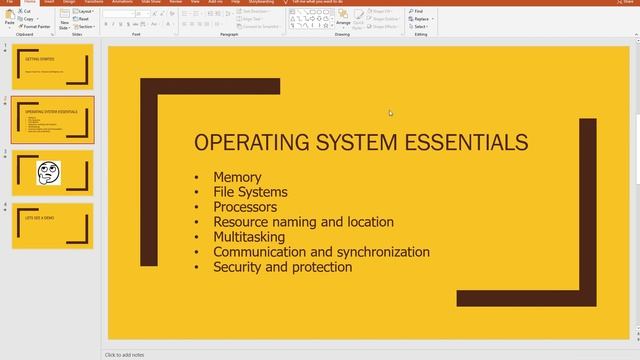640x360 pixels.
Task: Open the Shape Fill dropdown
Action: [380, 11]
